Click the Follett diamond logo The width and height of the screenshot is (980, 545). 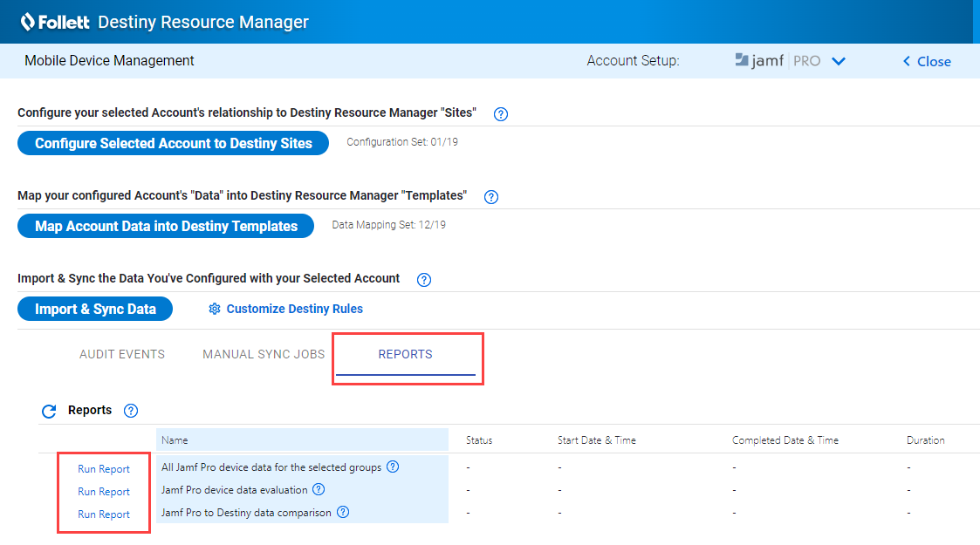click(x=30, y=21)
